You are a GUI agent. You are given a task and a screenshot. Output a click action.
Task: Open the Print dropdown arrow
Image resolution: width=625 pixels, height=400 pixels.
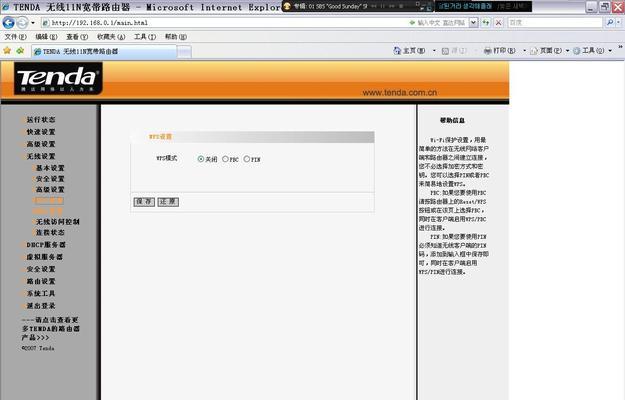point(524,51)
